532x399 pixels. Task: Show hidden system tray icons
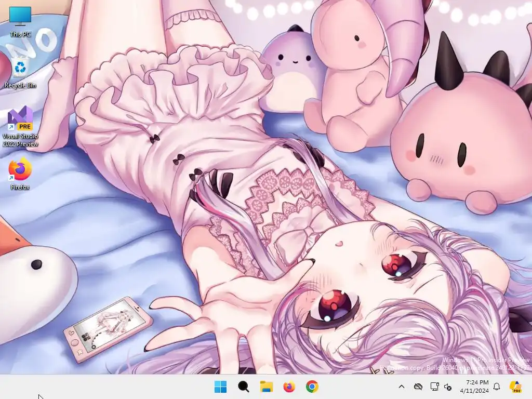[402, 387]
